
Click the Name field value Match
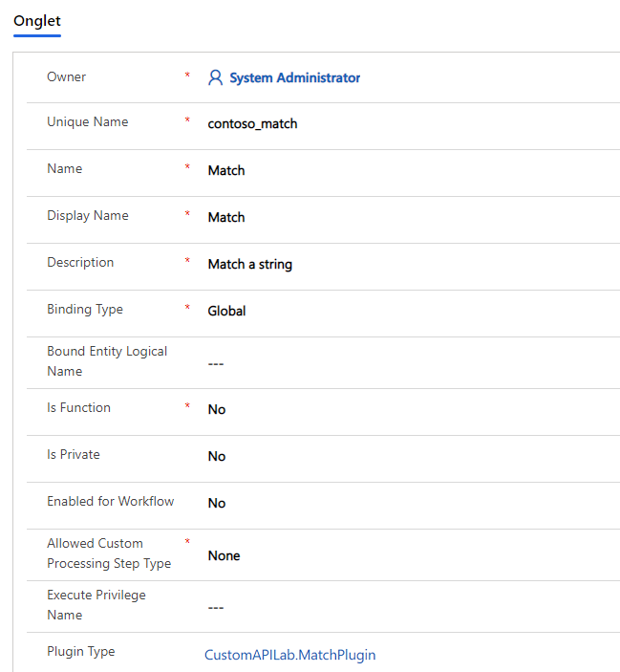(226, 170)
